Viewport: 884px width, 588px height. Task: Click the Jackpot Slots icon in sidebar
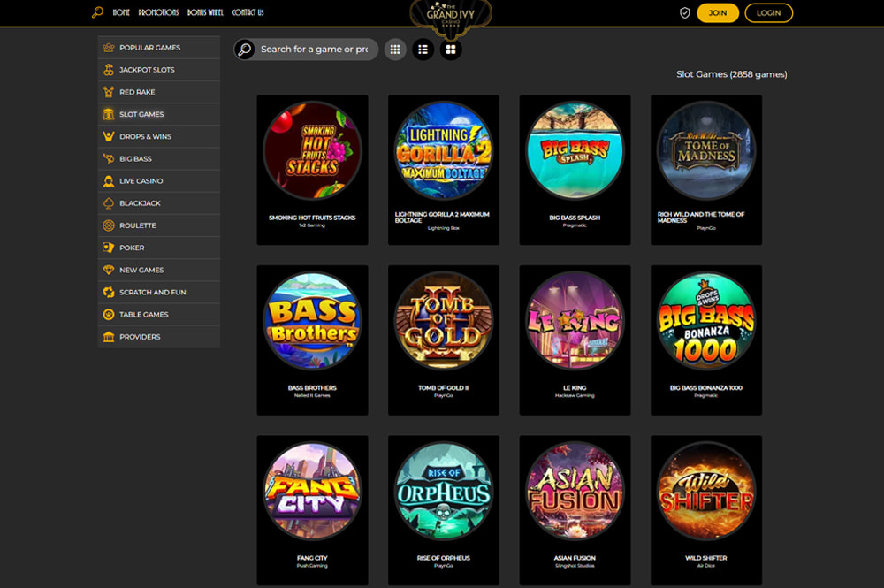pos(109,70)
